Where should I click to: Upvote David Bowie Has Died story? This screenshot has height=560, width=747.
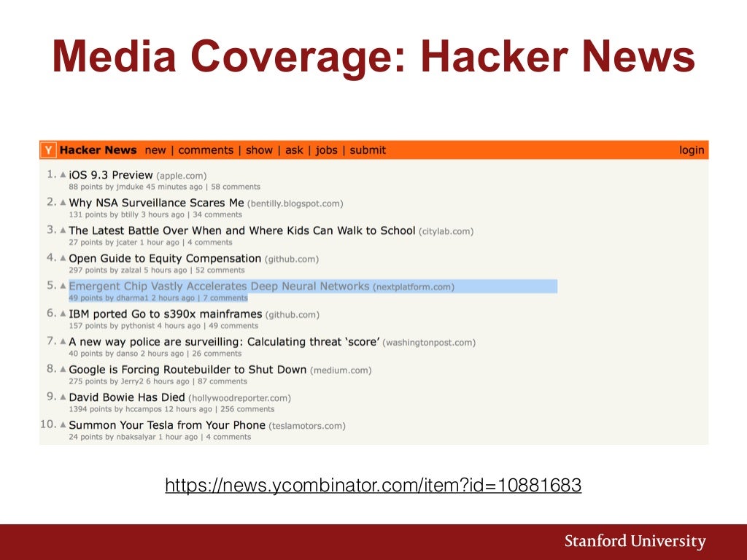click(x=63, y=397)
